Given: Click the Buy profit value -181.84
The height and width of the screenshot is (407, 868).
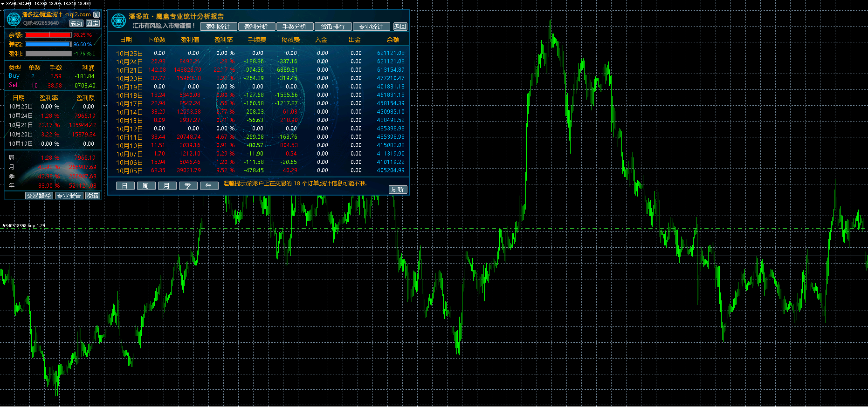Looking at the screenshot, I should 84,76.
